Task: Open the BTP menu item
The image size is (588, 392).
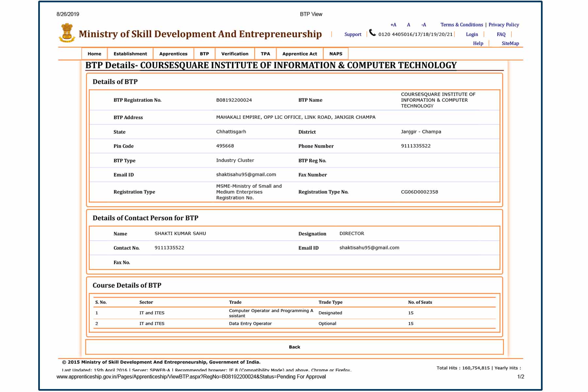Action: (204, 54)
